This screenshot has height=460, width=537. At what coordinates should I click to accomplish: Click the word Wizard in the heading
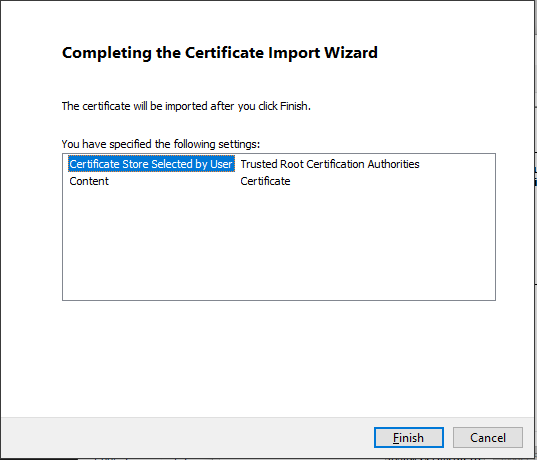tap(351, 53)
